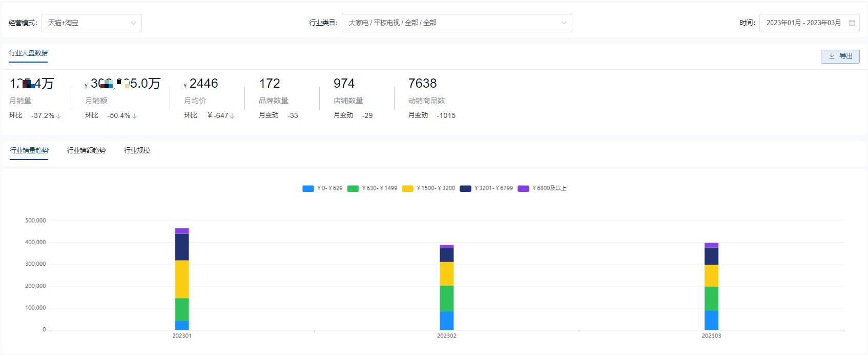Click the 月变动 -29 value

[367, 115]
